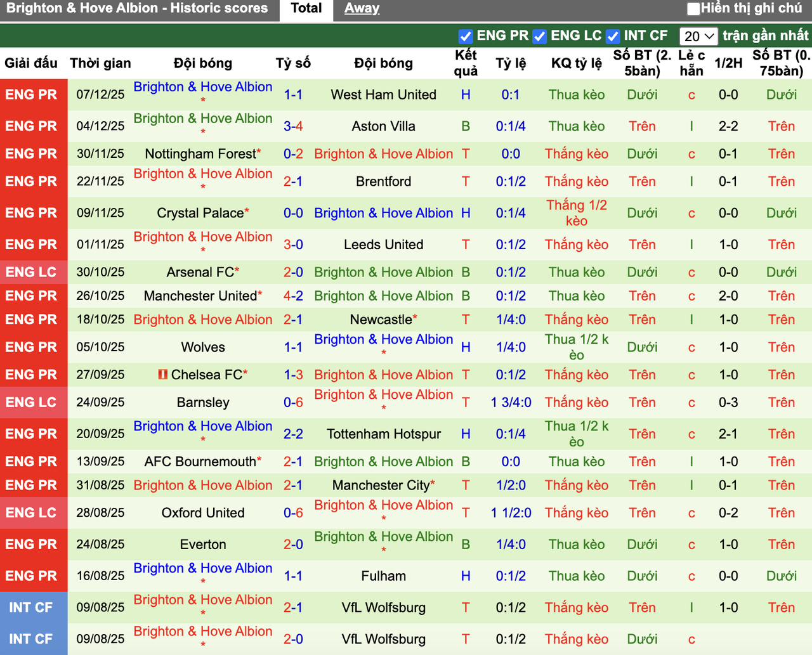The height and width of the screenshot is (655, 812).
Task: Click Thắng 1/2 kèo result in Crystal Palace row
Action: [x=577, y=213]
